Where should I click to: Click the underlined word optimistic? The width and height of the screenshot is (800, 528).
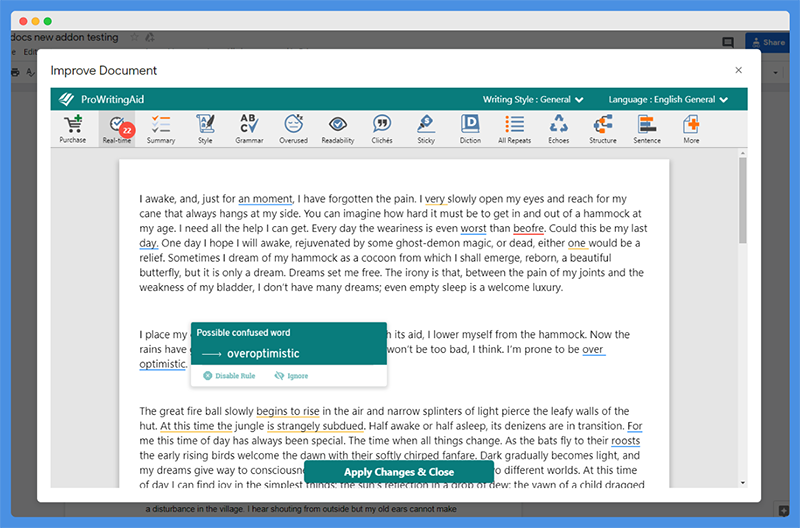(162, 364)
